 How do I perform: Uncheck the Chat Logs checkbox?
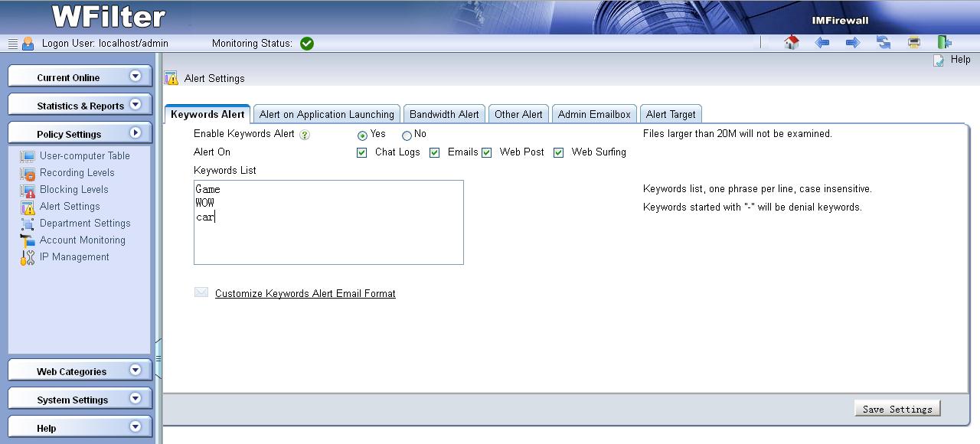point(362,152)
